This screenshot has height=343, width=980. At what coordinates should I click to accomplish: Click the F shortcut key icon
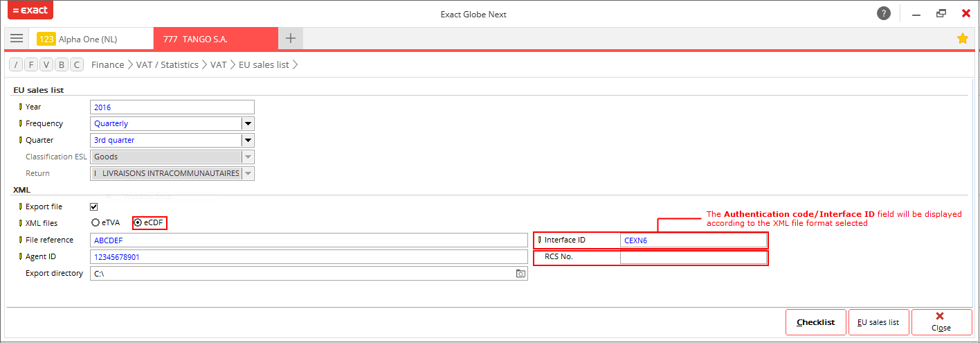[31, 64]
